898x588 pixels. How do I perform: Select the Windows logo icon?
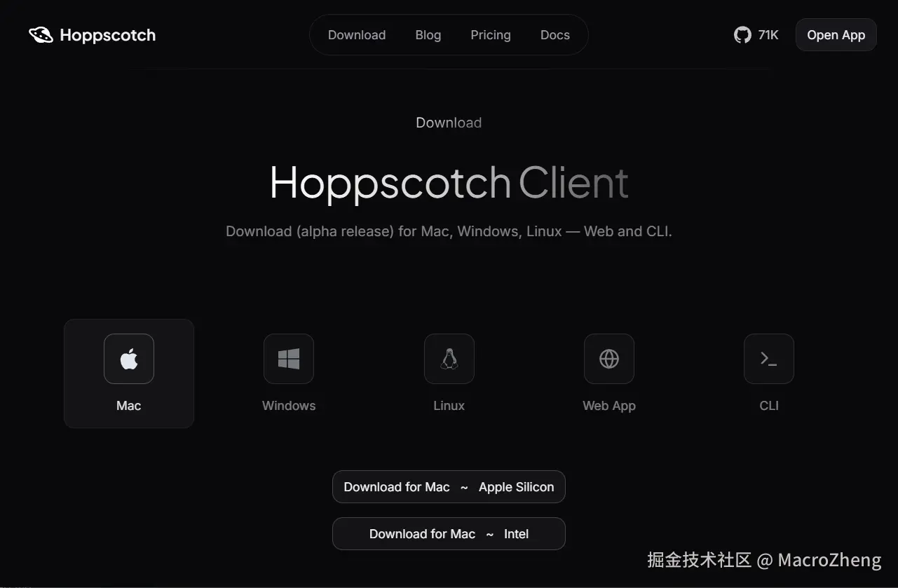pos(289,359)
